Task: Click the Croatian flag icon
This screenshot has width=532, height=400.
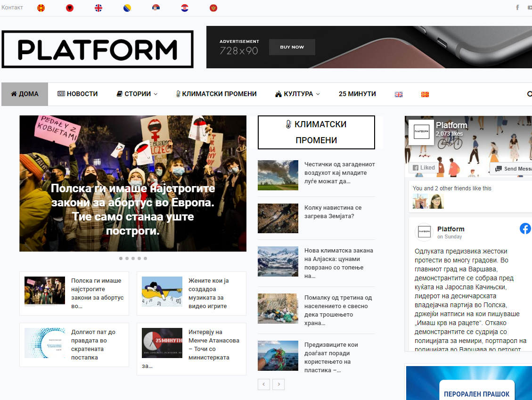Action: click(x=185, y=8)
